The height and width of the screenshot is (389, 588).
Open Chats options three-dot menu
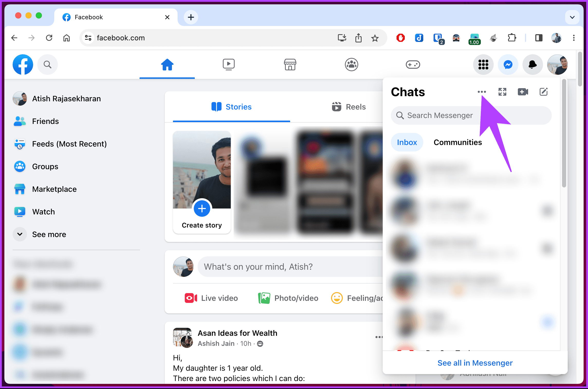click(482, 92)
